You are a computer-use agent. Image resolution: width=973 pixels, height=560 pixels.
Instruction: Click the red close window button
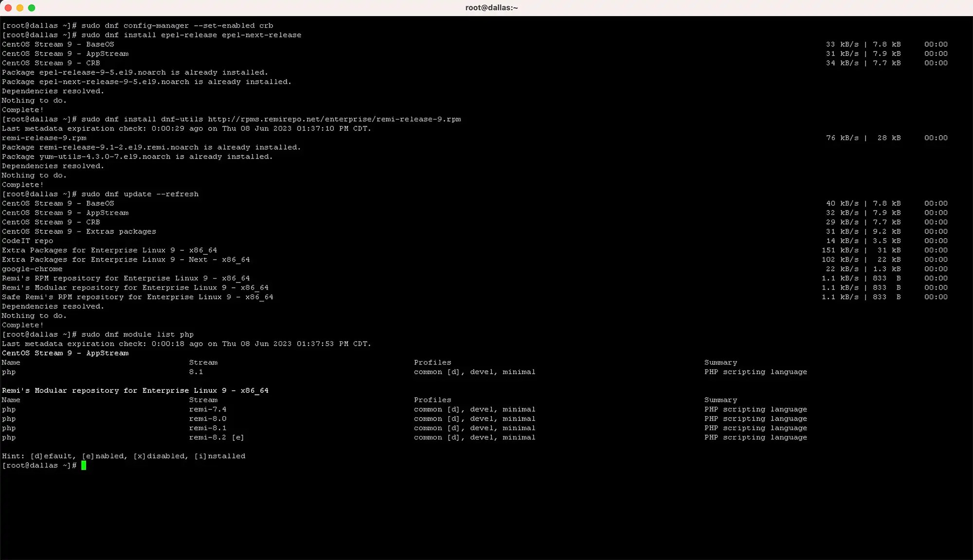(x=8, y=8)
